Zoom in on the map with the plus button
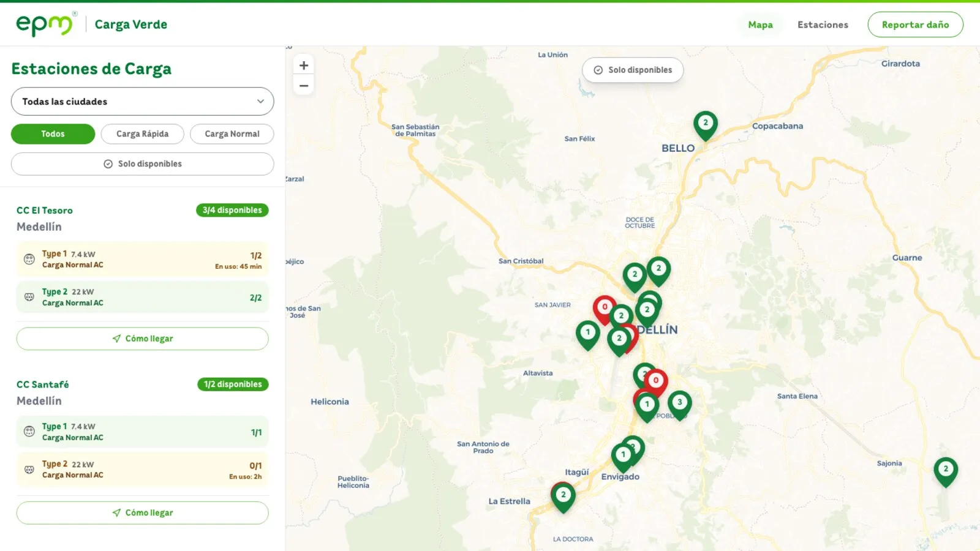Image resolution: width=980 pixels, height=551 pixels. (x=304, y=65)
